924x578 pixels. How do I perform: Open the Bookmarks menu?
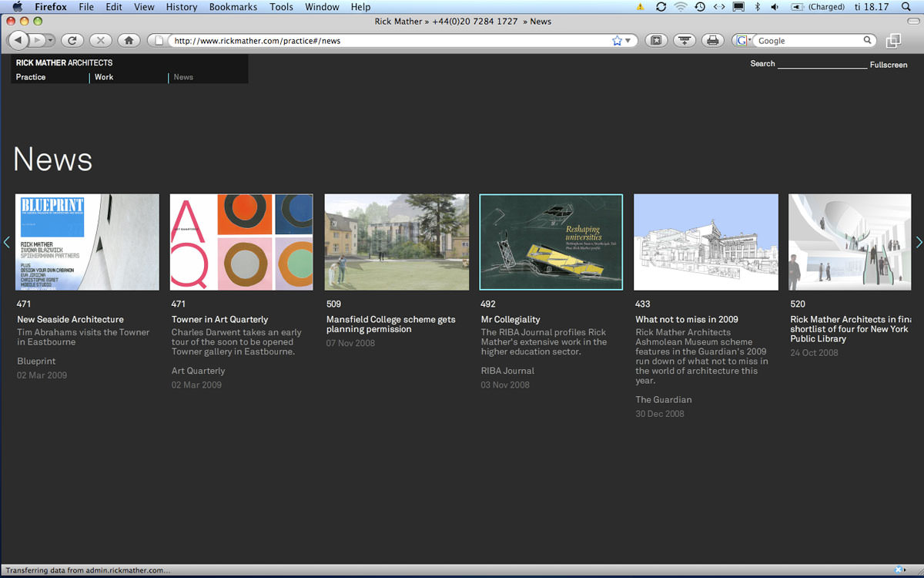point(233,7)
